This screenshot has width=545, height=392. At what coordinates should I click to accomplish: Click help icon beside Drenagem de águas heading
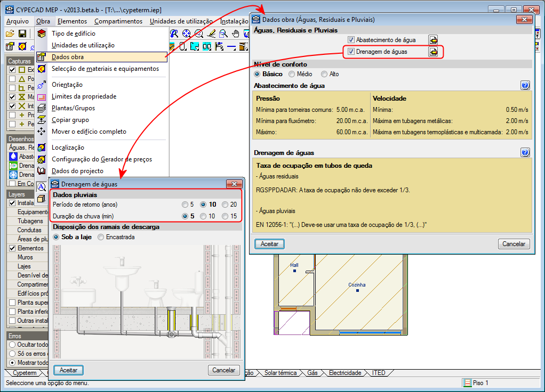point(525,153)
